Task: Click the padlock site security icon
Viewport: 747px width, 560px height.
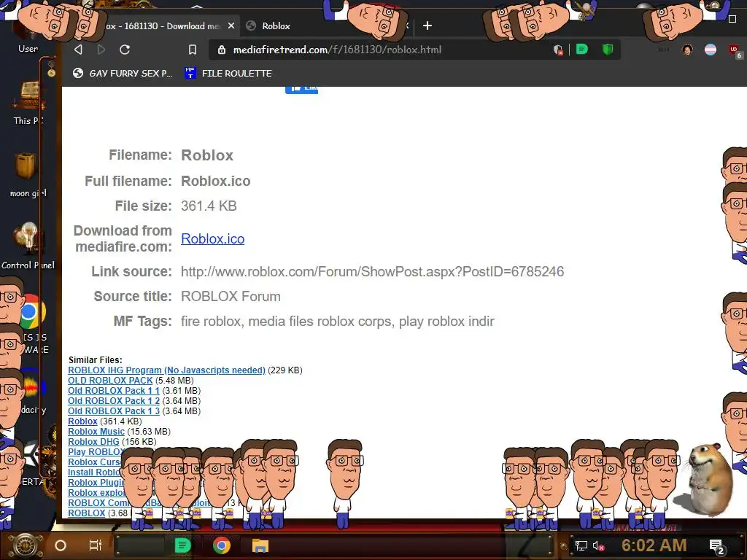Action: click(x=222, y=50)
